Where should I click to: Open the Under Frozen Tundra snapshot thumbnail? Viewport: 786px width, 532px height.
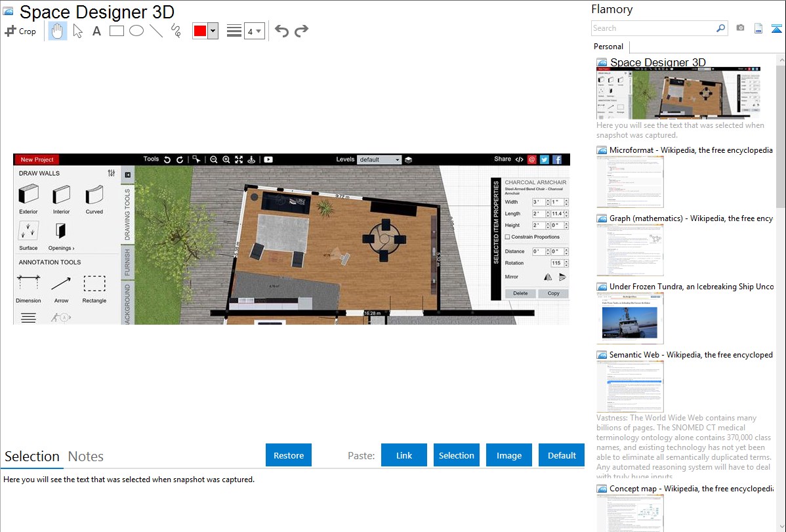pos(630,317)
